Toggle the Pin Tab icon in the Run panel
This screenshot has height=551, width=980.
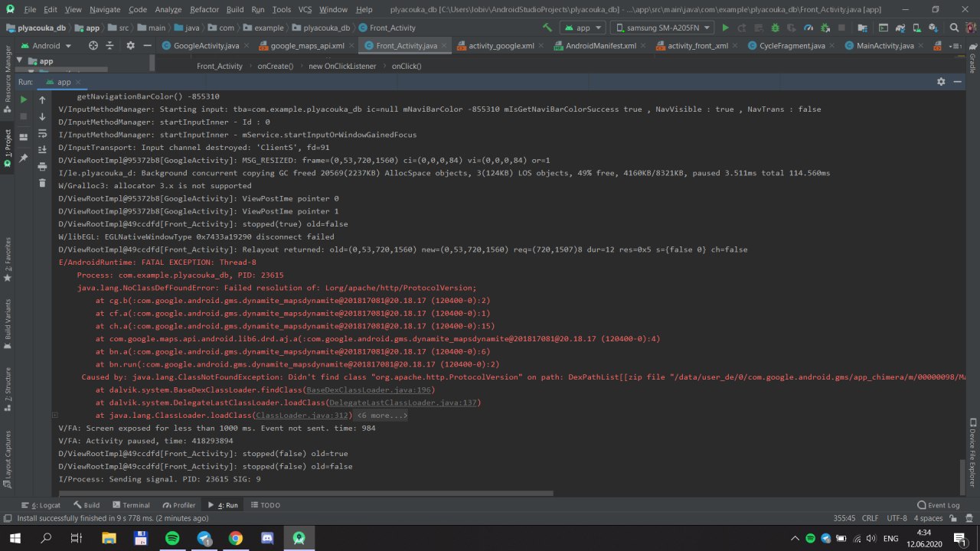24,158
